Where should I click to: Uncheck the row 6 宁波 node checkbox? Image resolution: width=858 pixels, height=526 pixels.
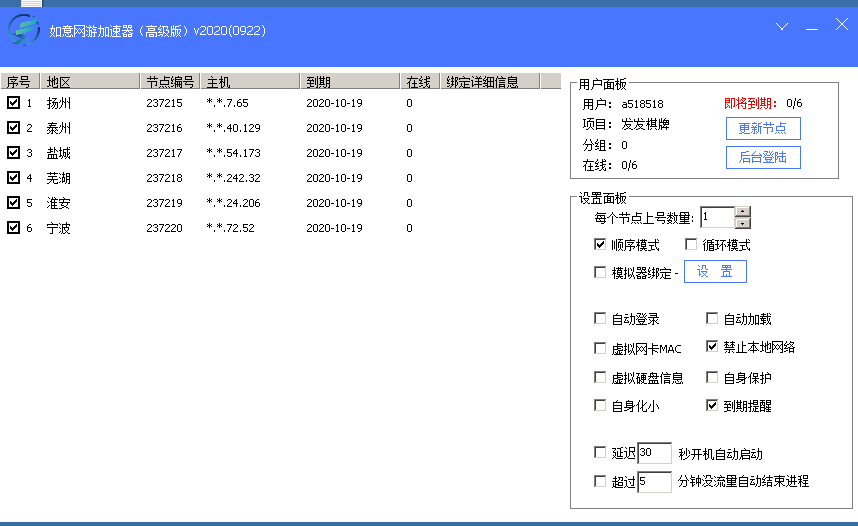click(13, 227)
